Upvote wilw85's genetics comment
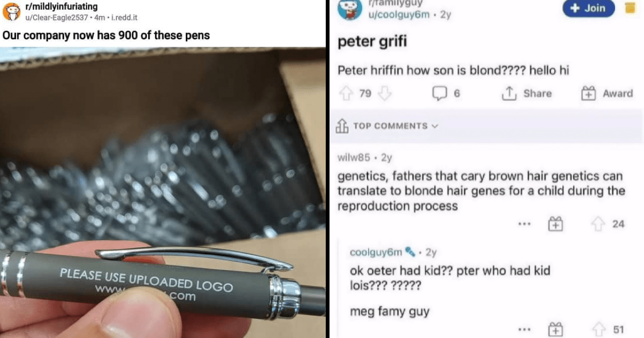The height and width of the screenshot is (338, 644). (598, 224)
